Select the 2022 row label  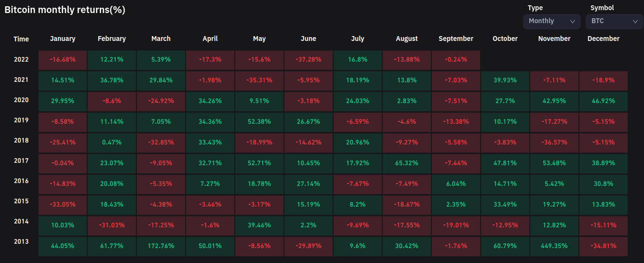click(21, 60)
